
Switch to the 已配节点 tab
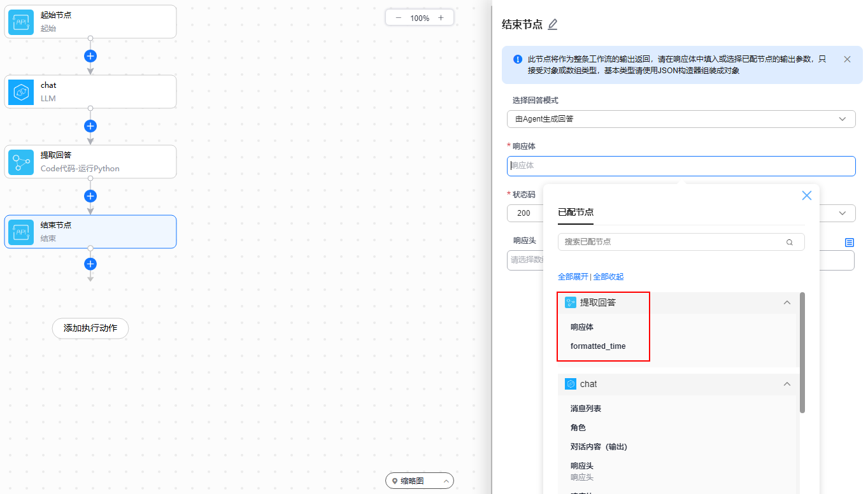coord(576,213)
